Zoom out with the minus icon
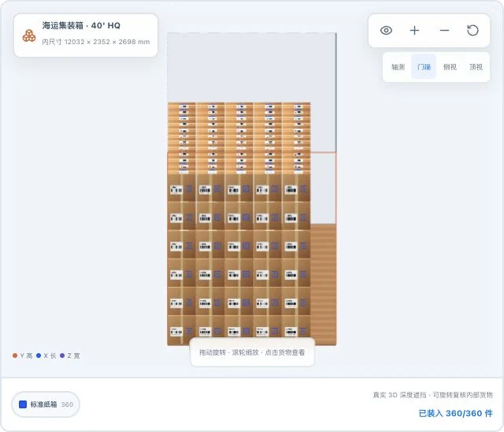This screenshot has height=432, width=504. click(x=444, y=31)
